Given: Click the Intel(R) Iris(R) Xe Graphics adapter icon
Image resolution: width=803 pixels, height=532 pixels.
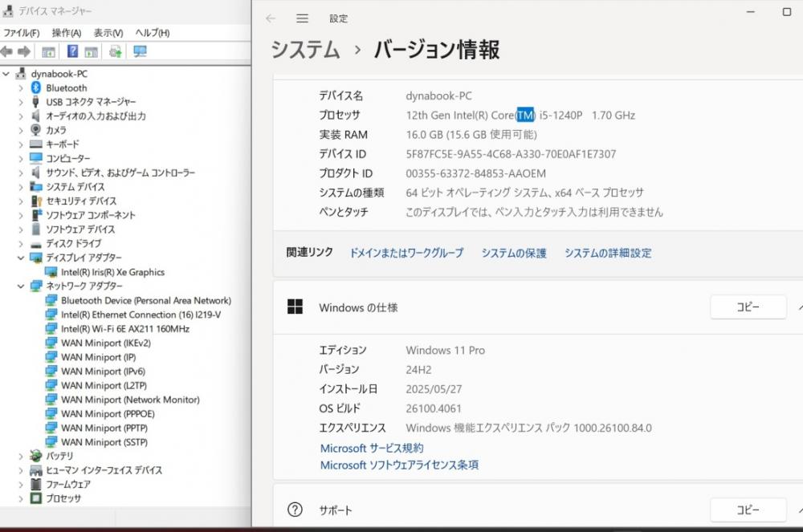Looking at the screenshot, I should coord(51,272).
